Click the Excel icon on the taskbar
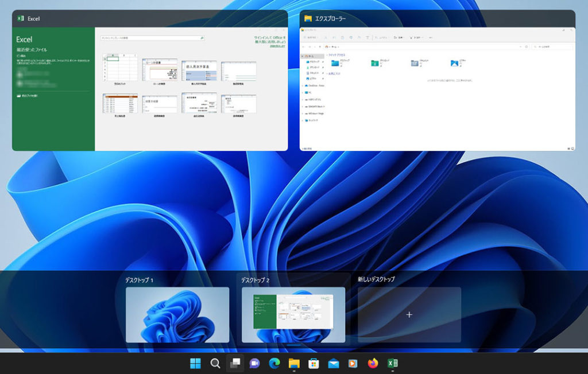The height and width of the screenshot is (374, 588). click(x=393, y=363)
